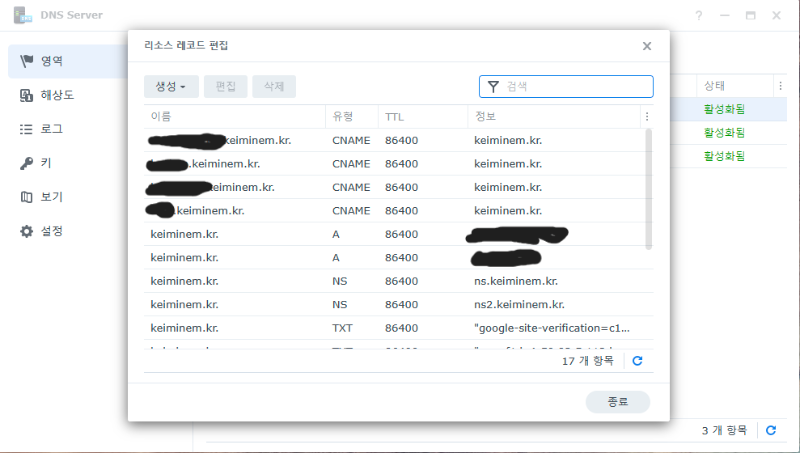Viewport: 800px width, 453px height.
Task: Click the 편집 (Edit) button
Action: pos(226,87)
